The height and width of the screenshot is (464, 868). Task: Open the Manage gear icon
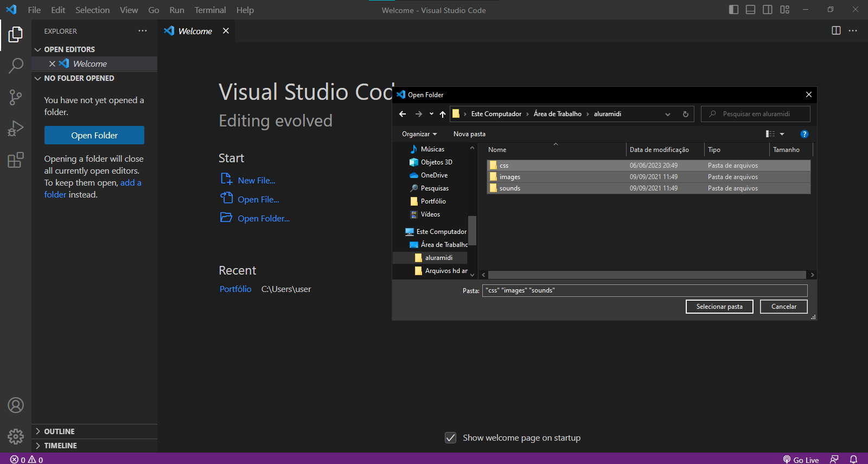pos(16,436)
